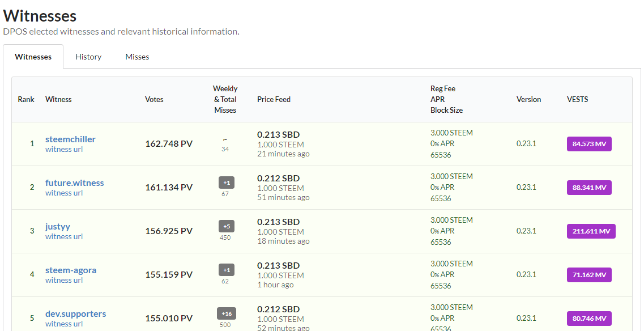The width and height of the screenshot is (644, 331).
Task: Click the 84.573 MV vests badge
Action: tap(589, 144)
